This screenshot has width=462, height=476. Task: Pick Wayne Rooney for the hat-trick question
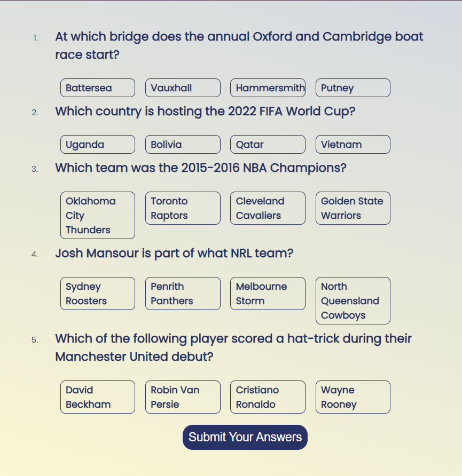tap(353, 396)
